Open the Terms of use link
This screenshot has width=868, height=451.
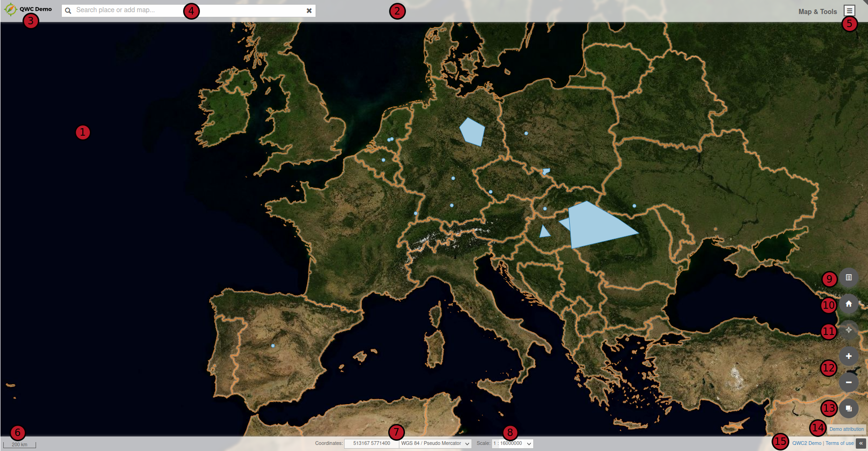(x=839, y=444)
